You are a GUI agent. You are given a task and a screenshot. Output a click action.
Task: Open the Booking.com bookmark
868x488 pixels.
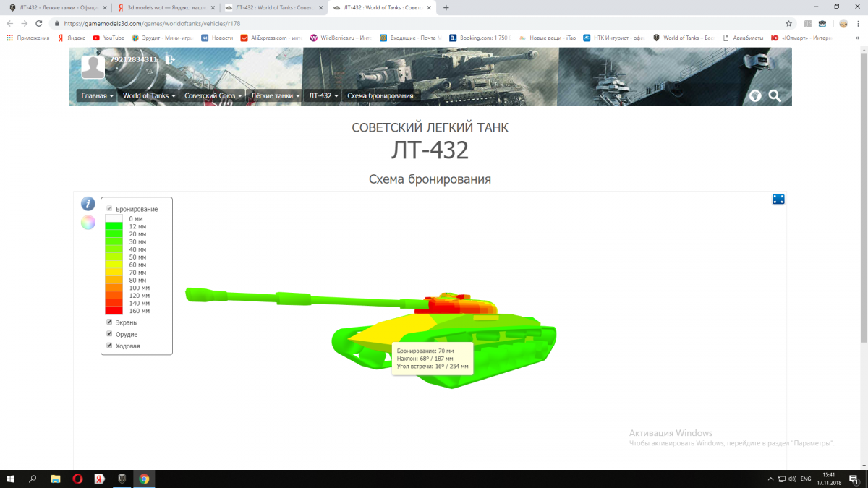(x=480, y=38)
